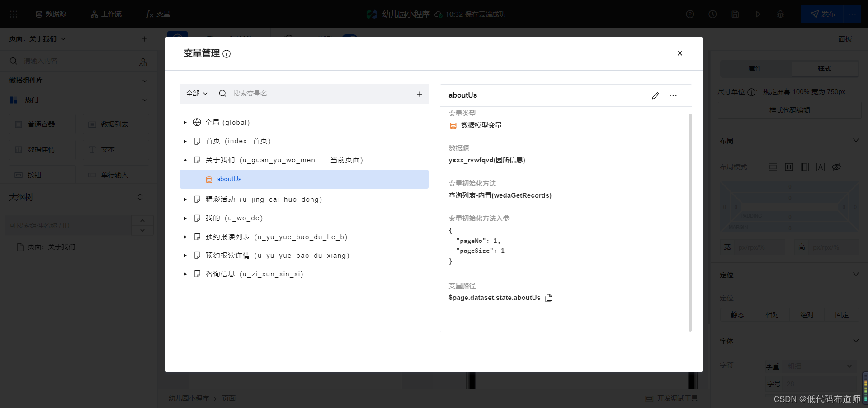This screenshot has width=868, height=408.
Task: Select the 普通容器 component
Action: tap(43, 124)
